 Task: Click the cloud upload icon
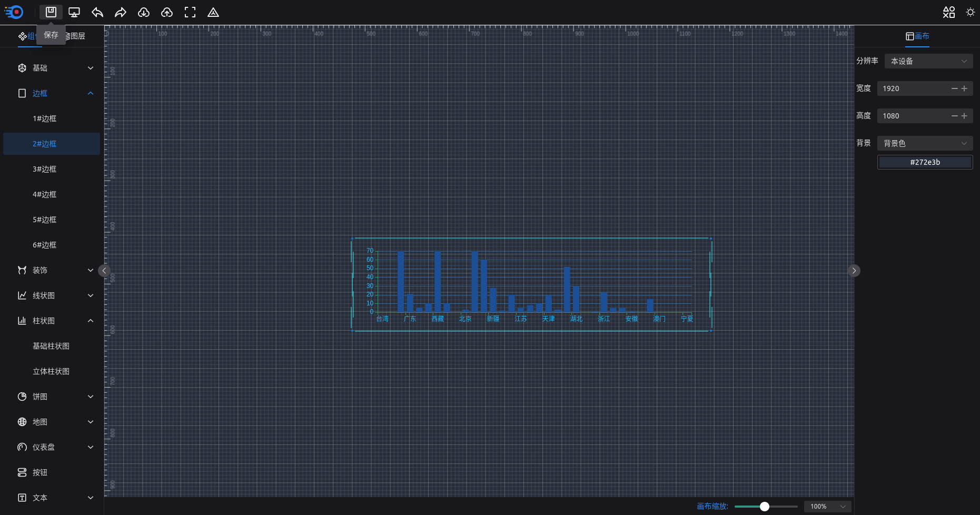[x=167, y=12]
